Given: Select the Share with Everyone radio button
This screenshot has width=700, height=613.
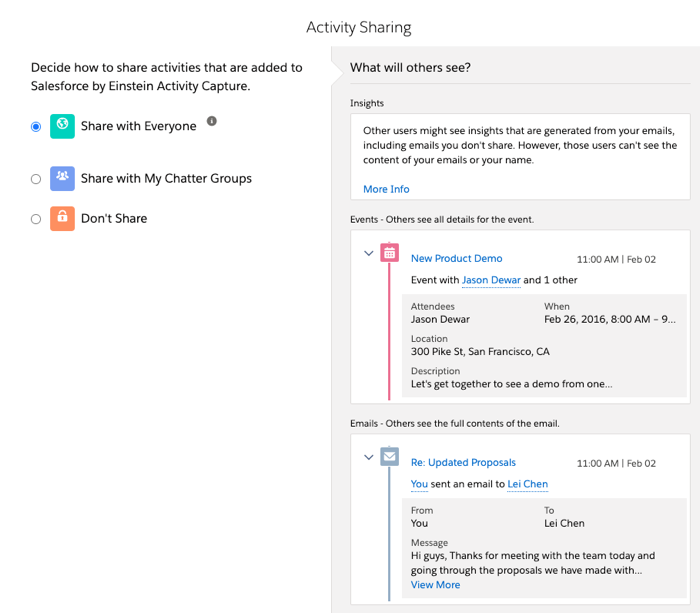Looking at the screenshot, I should coord(36,127).
